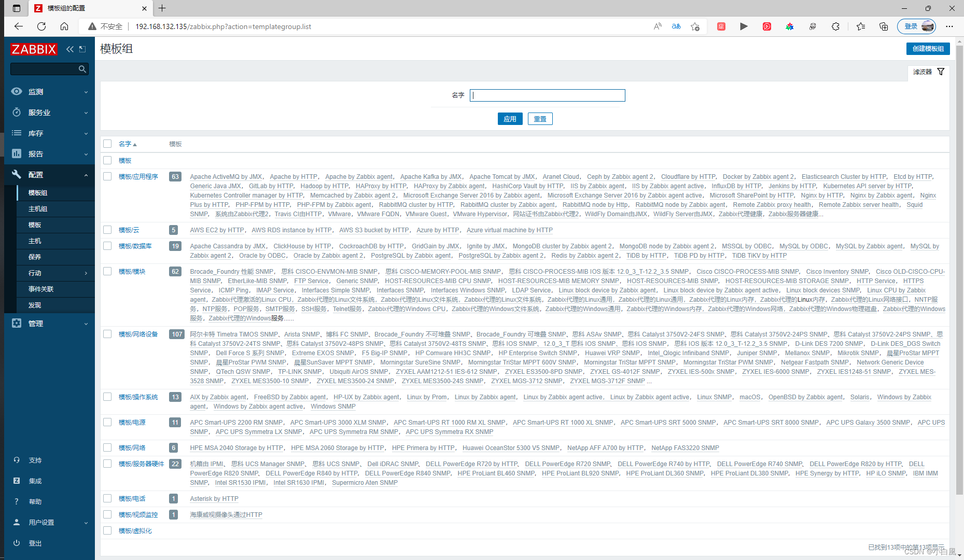
Task: Check the box for 模板/云 row
Action: (107, 230)
